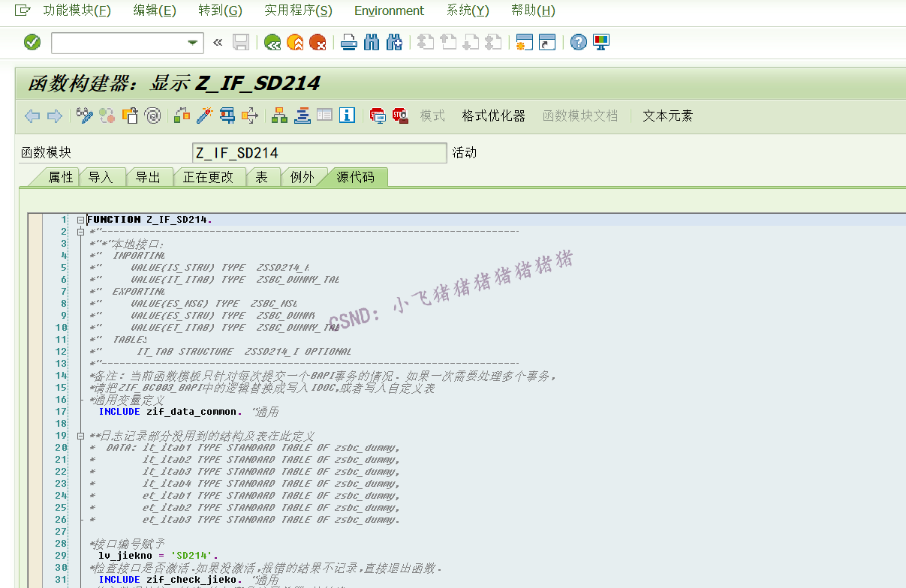Image resolution: width=906 pixels, height=588 pixels.
Task: Open a new SAP session icon
Action: [523, 43]
